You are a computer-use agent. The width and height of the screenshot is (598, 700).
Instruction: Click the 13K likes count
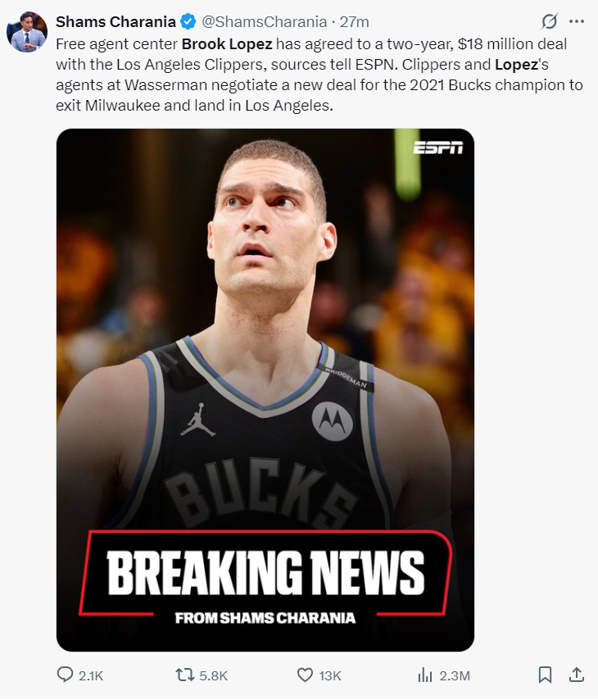(x=330, y=676)
